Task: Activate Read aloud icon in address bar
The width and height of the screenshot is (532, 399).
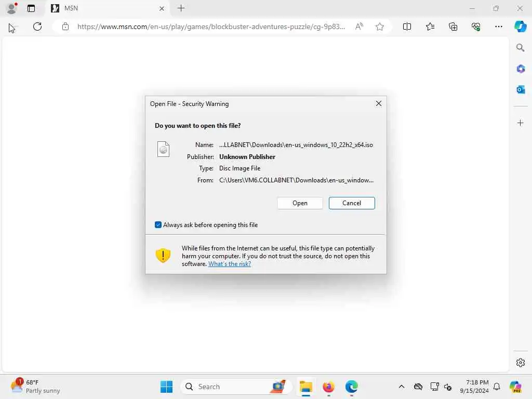Action: coord(359,26)
